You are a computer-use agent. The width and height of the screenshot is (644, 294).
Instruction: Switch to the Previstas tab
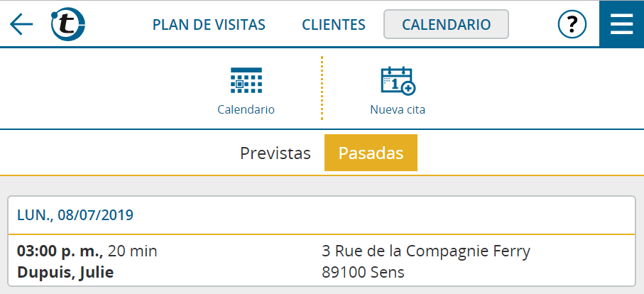275,153
